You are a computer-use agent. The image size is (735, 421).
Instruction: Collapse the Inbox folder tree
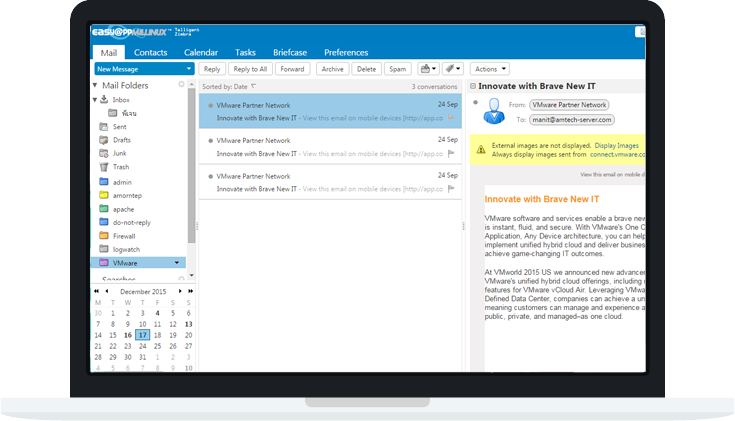[x=95, y=100]
